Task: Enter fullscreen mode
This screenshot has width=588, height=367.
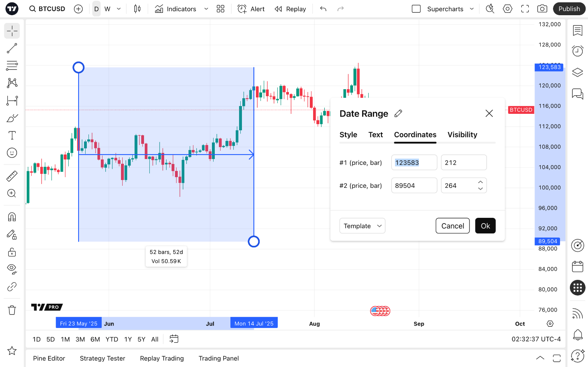Action: click(x=525, y=9)
